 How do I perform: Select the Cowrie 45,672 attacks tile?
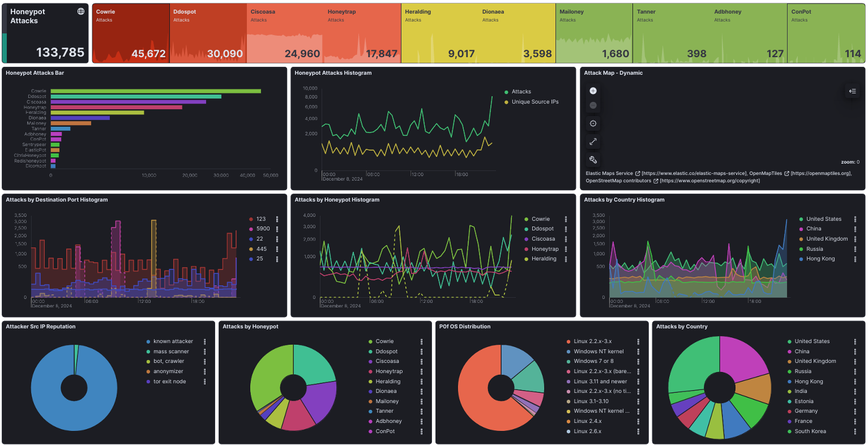(131, 33)
